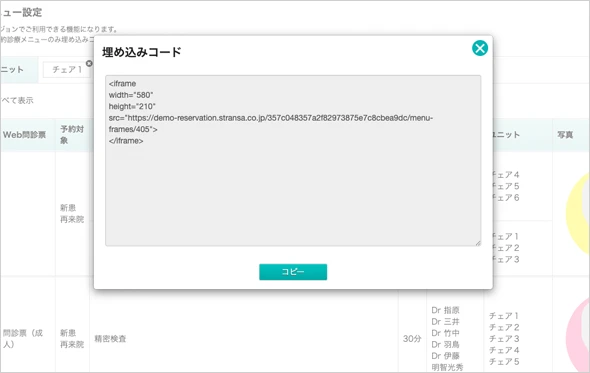Open the yellow menu photo thumbnail
Screen dimensions: 590x373
point(578,213)
